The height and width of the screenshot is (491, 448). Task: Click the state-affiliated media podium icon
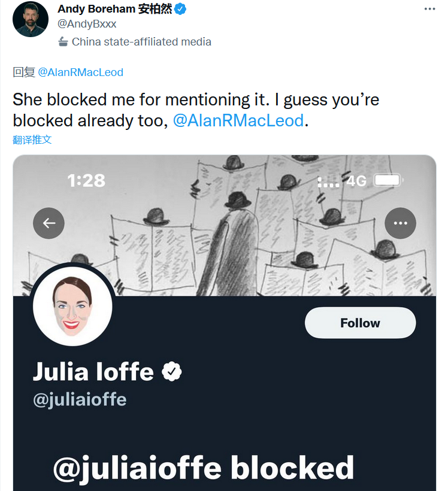coord(63,42)
